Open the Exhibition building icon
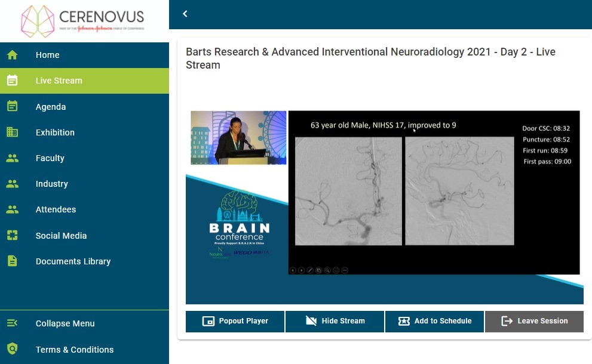Image resolution: width=592 pixels, height=364 pixels. pos(12,132)
